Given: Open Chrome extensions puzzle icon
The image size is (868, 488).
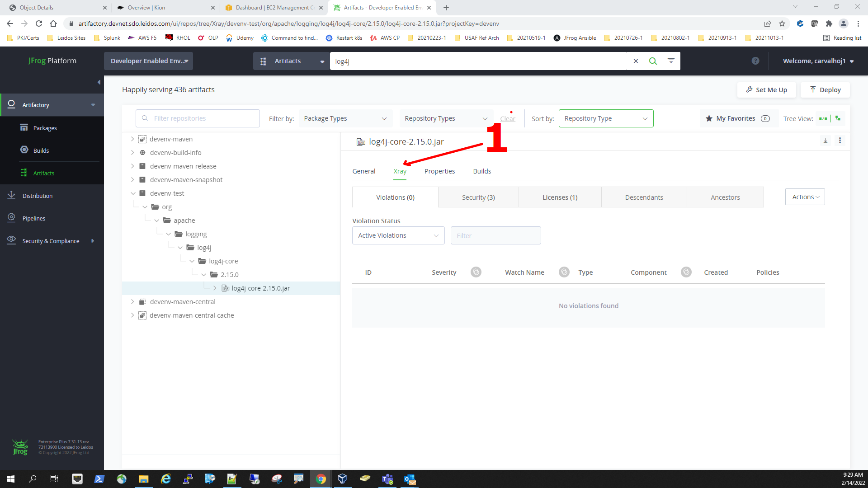Looking at the screenshot, I should pyautogui.click(x=829, y=23).
